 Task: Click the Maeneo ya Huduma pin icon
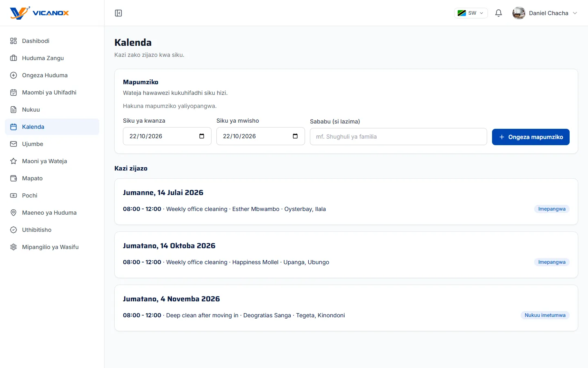pos(13,213)
